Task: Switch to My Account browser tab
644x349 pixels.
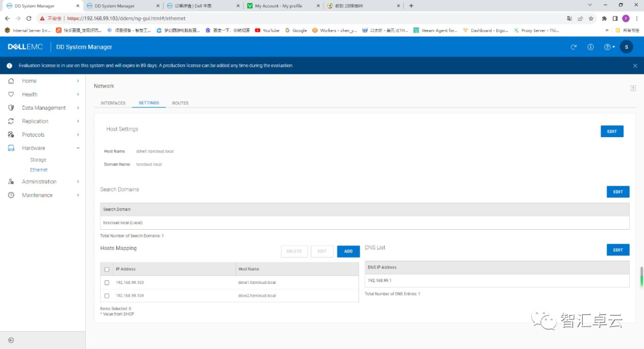Action: (283, 6)
